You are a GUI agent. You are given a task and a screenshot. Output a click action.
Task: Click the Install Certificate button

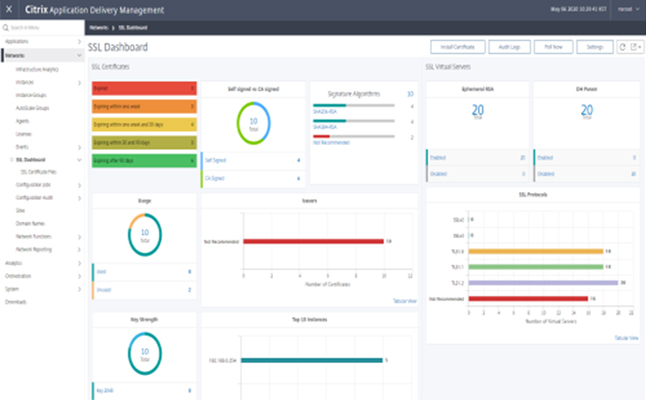pos(458,47)
